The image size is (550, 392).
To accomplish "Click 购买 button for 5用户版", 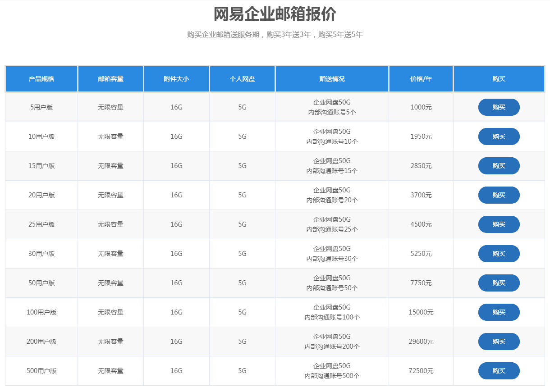I will click(x=499, y=107).
